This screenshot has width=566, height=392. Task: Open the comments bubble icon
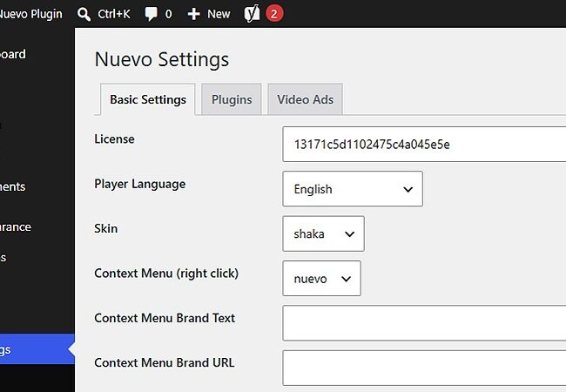coord(151,15)
